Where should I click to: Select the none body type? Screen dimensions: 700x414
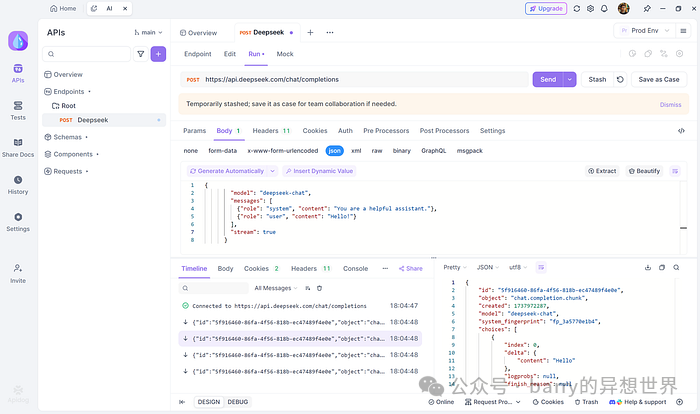tap(191, 151)
